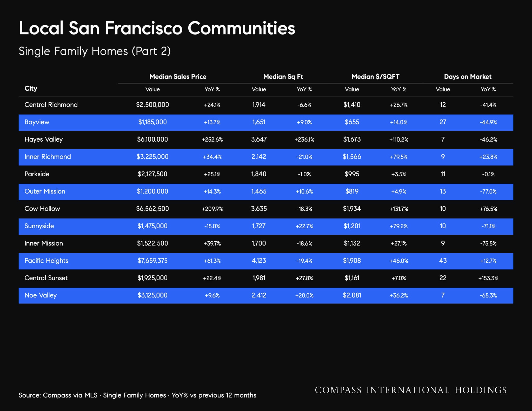Select the 'Pacific Heights' row label

tap(46, 261)
